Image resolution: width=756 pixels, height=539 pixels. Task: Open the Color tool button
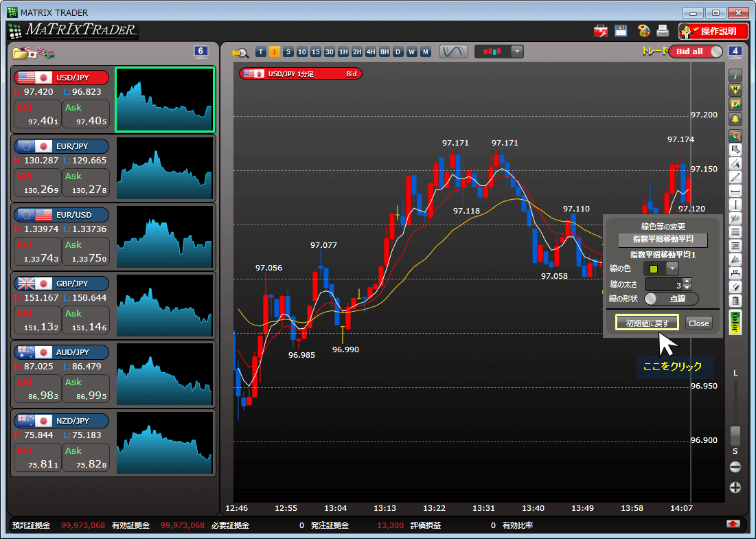tap(735, 323)
